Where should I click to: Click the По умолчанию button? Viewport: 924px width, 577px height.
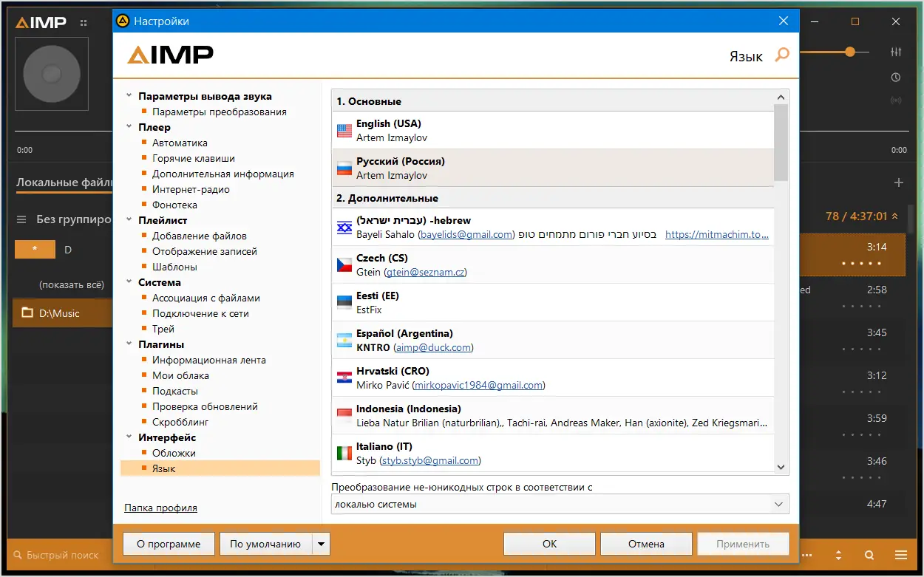[x=265, y=544]
